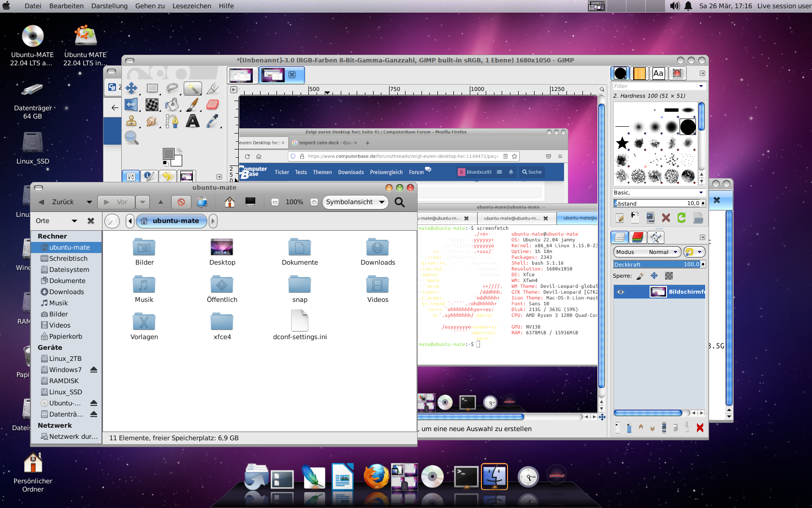812x508 pixels.
Task: Toggle the location text entry button in pathbar
Action: [x=112, y=221]
